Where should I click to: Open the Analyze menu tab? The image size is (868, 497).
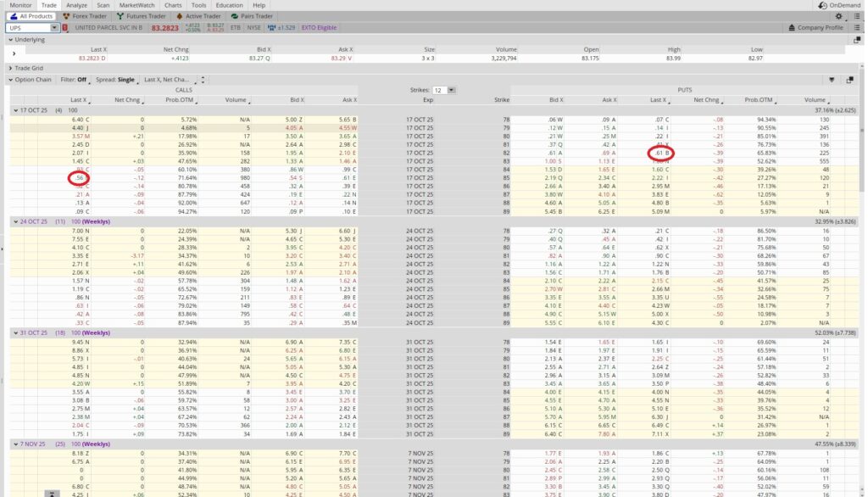[76, 5]
